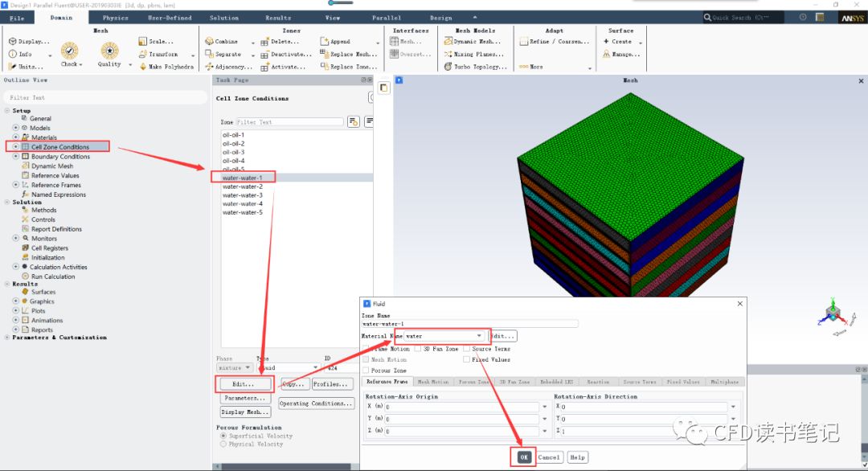
Task: Create a new surface
Action: [617, 42]
